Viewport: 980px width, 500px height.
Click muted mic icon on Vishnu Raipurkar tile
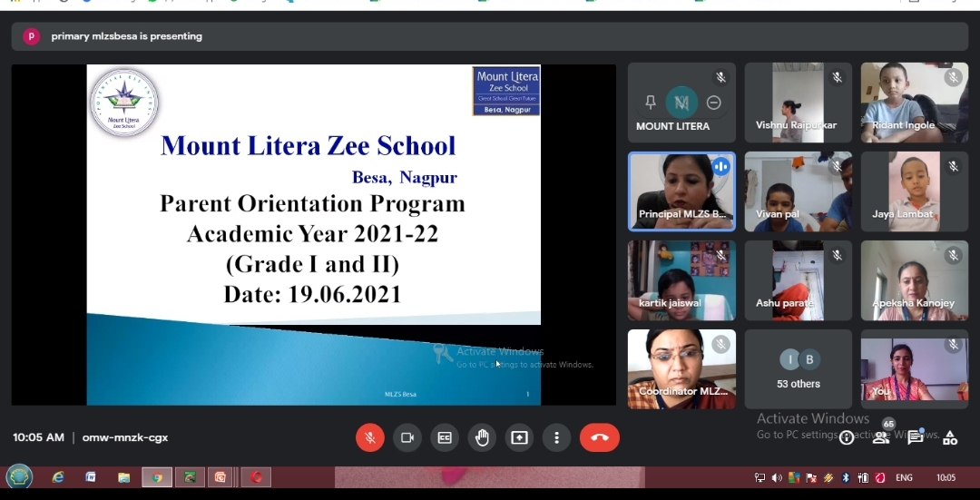coord(837,77)
